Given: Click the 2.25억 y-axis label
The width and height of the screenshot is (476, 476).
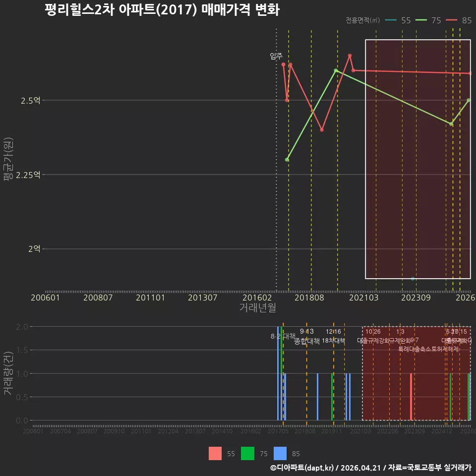Looking at the screenshot, I should tap(28, 175).
